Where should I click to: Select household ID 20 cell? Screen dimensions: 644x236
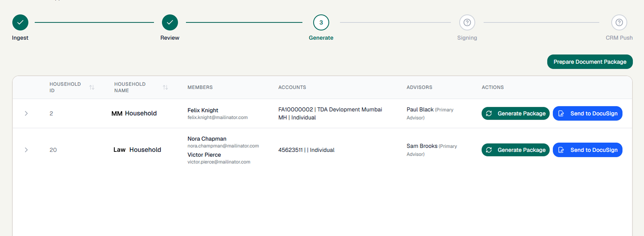(53, 150)
